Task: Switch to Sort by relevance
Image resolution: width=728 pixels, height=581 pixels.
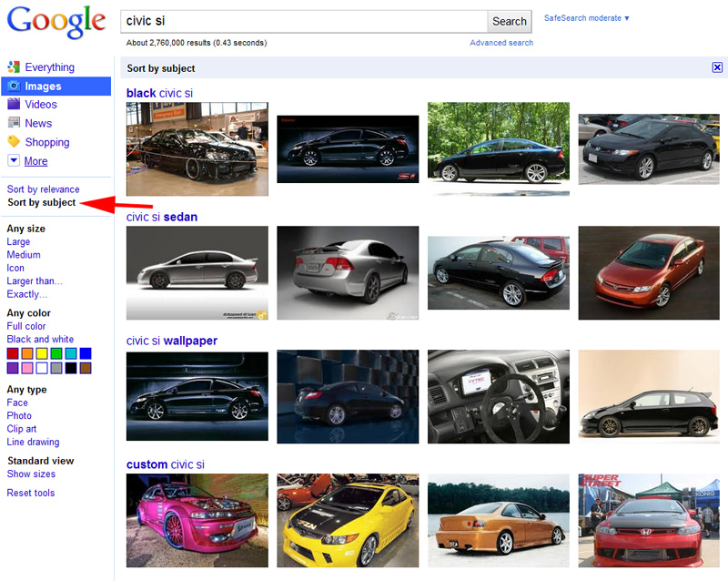Action: (43, 189)
